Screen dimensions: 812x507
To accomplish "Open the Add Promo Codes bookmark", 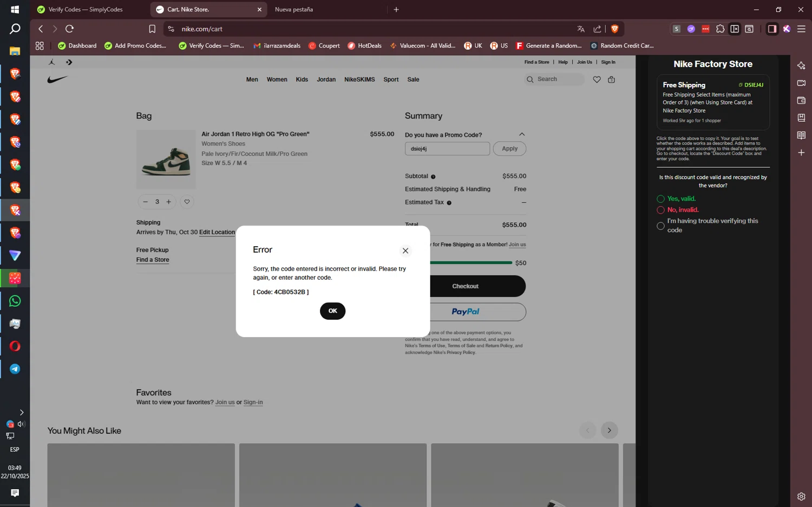I will 135,45.
